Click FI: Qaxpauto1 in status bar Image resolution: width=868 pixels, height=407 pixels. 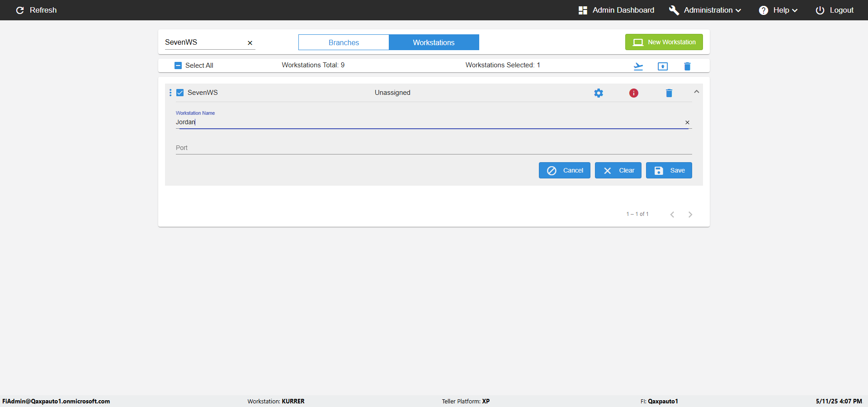pyautogui.click(x=659, y=401)
